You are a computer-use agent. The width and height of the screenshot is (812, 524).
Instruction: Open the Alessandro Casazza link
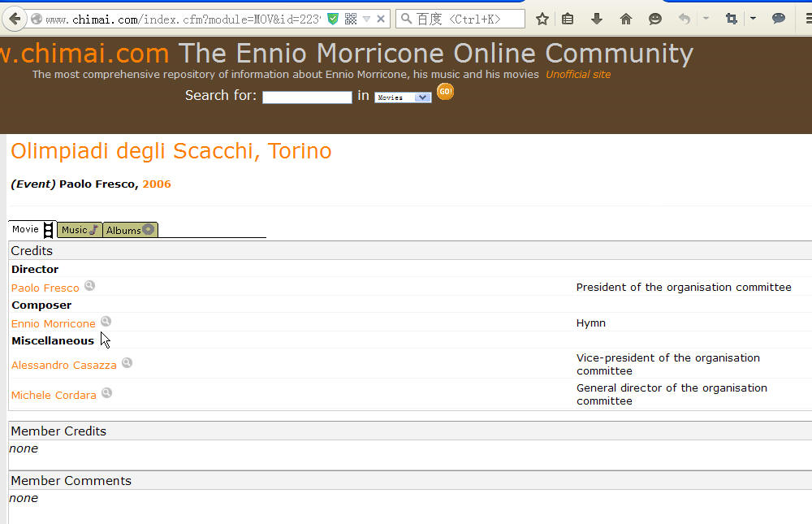63,365
